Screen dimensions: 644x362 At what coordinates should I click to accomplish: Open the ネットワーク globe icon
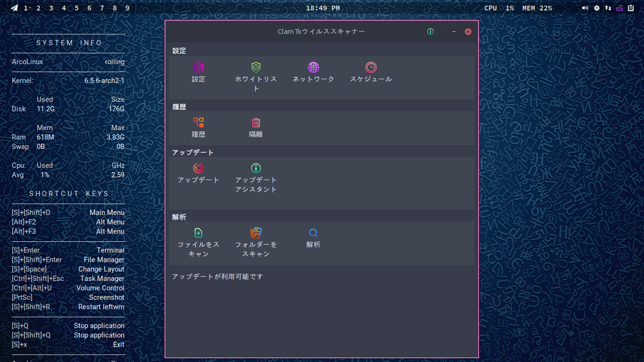[x=314, y=67]
